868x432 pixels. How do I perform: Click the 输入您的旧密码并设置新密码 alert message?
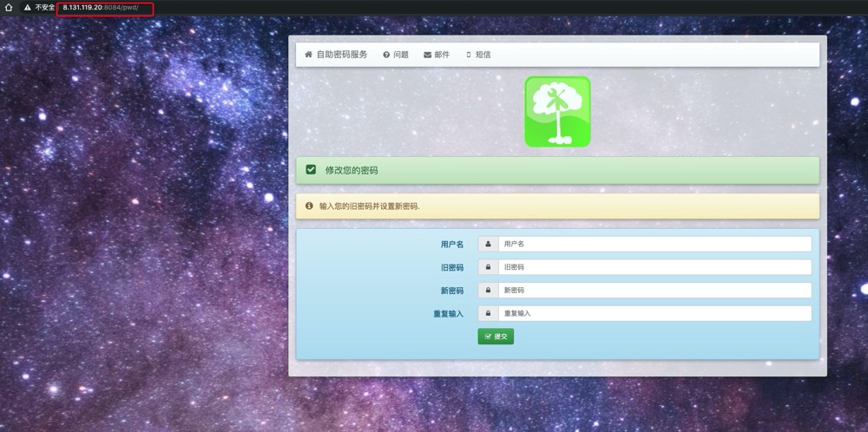(370, 206)
